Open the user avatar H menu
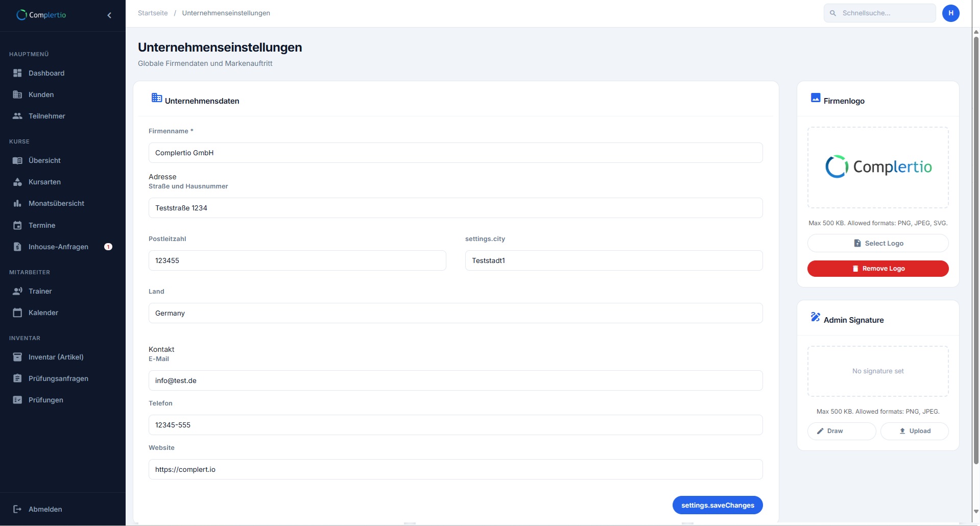 (x=951, y=13)
